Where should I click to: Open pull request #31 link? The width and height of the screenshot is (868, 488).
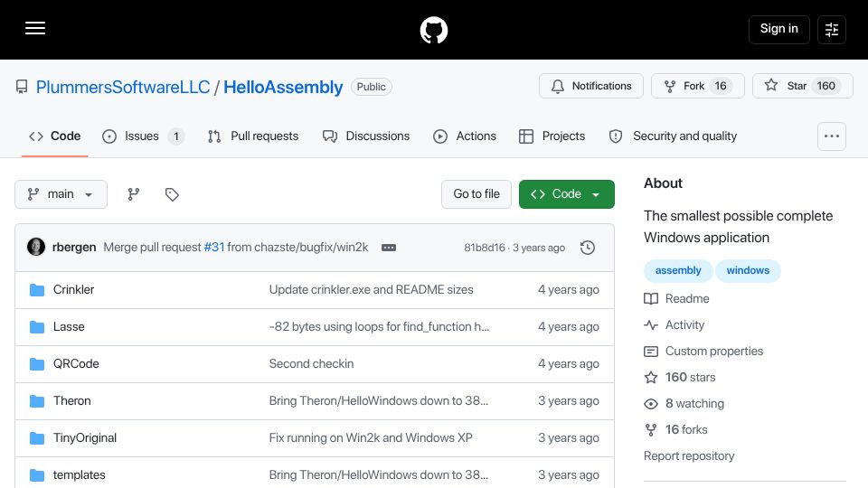[x=214, y=248]
